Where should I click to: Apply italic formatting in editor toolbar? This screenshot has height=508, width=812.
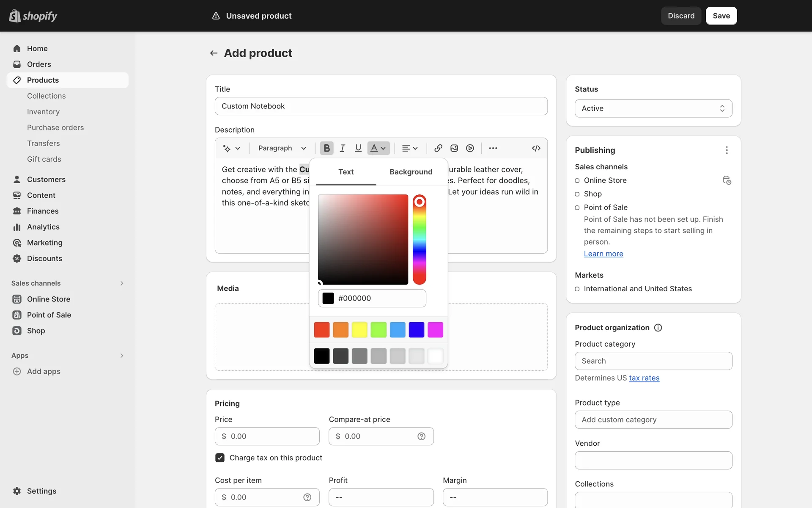tap(342, 148)
